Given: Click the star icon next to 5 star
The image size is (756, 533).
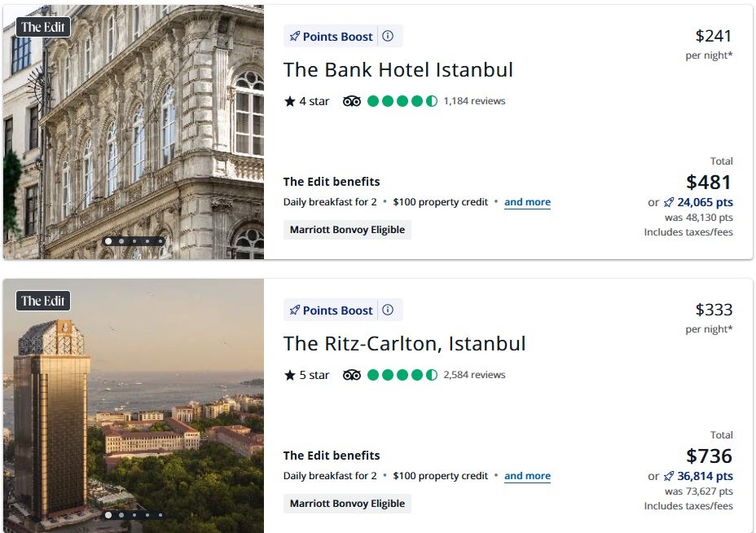Looking at the screenshot, I should [289, 376].
